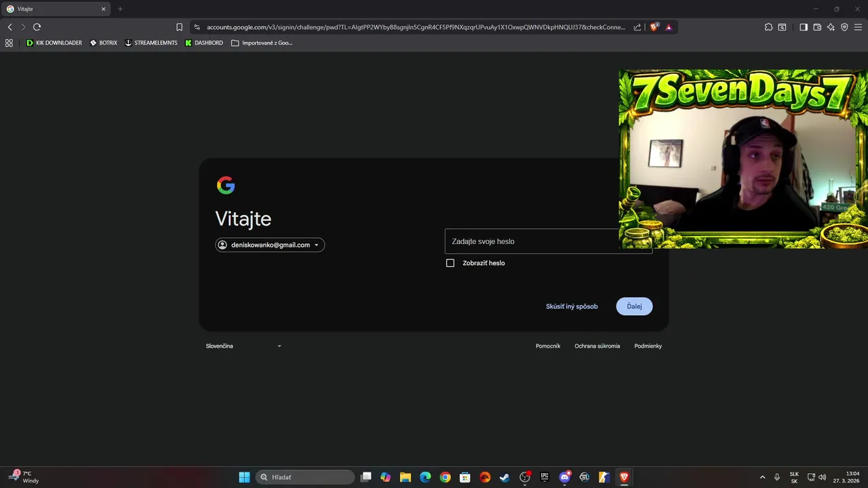Open Microsoft Edge from the taskbar
Screen dimensions: 868x488
(425, 477)
